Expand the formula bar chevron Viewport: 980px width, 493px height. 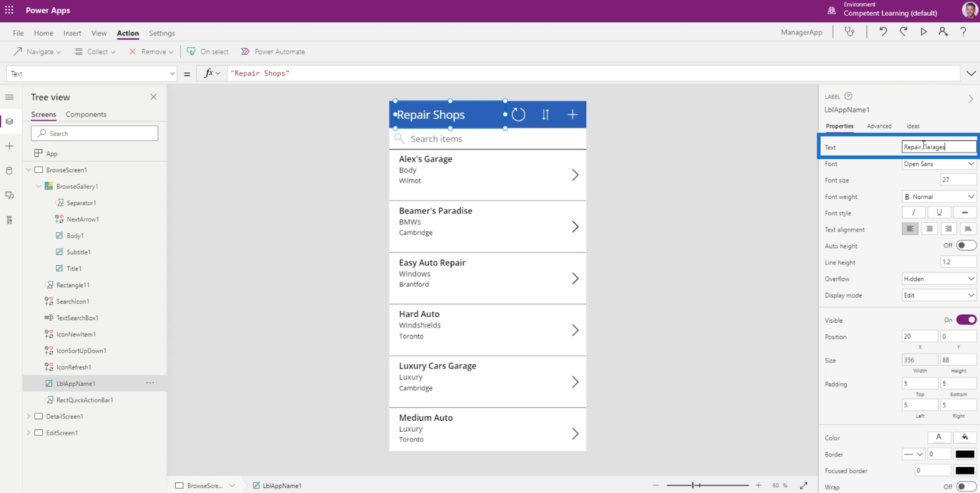(x=971, y=73)
